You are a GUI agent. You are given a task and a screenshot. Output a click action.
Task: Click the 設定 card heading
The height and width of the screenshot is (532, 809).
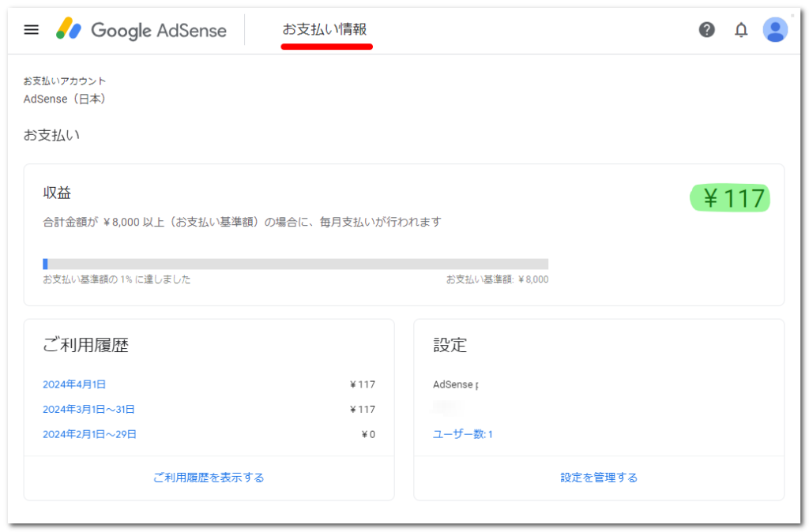coord(450,345)
